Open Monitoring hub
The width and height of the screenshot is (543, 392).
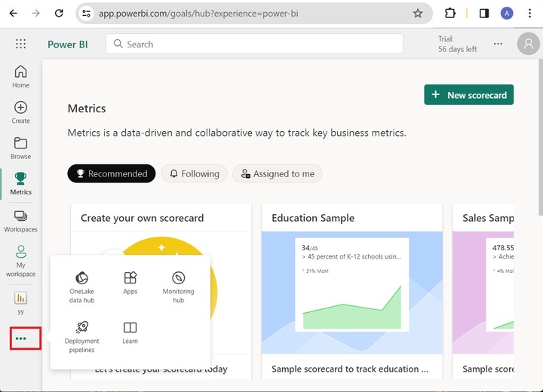[178, 278]
